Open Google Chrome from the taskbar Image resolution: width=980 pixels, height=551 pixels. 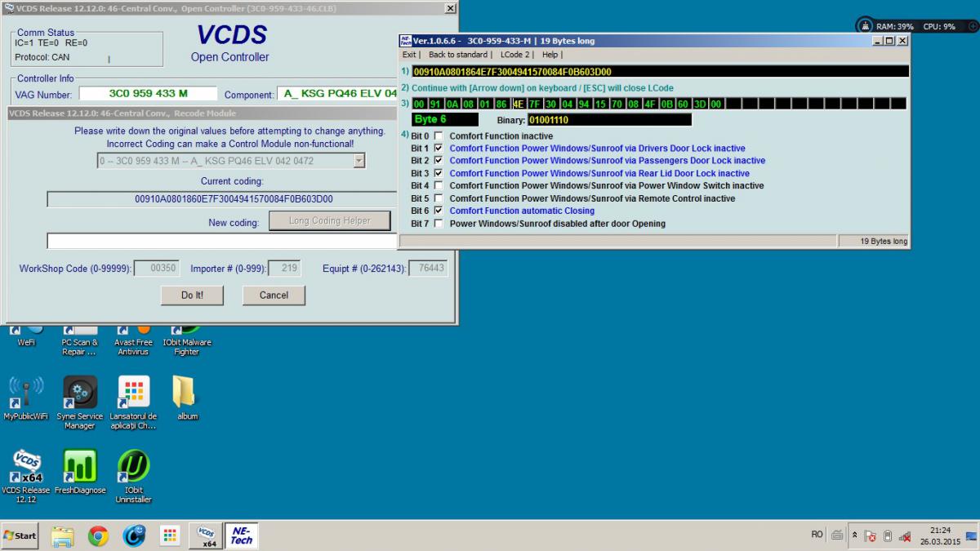tap(98, 535)
